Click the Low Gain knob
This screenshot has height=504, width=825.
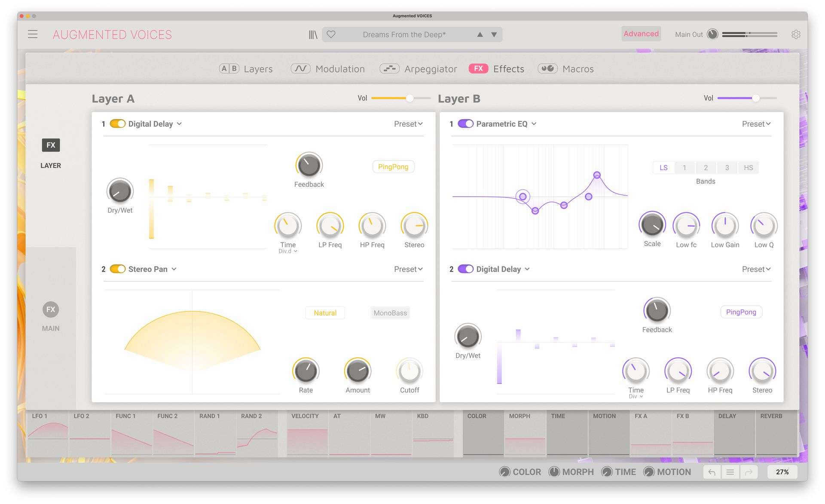(x=725, y=225)
